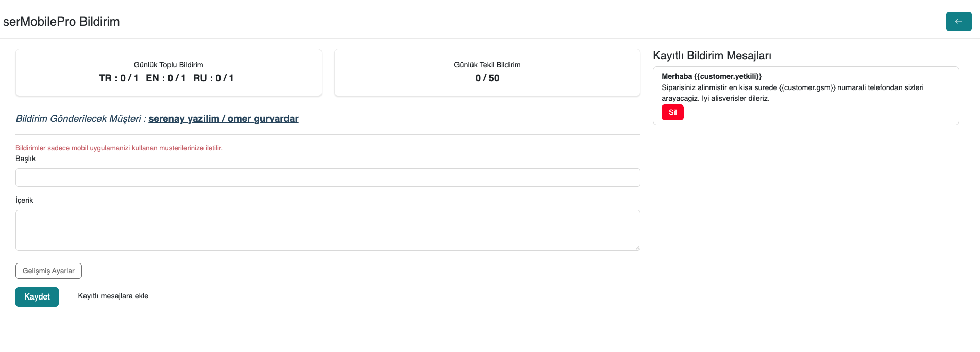Select the saved 'Merhaba {{customer.yetkili}}' message title
The height and width of the screenshot is (352, 980).
pos(711,76)
